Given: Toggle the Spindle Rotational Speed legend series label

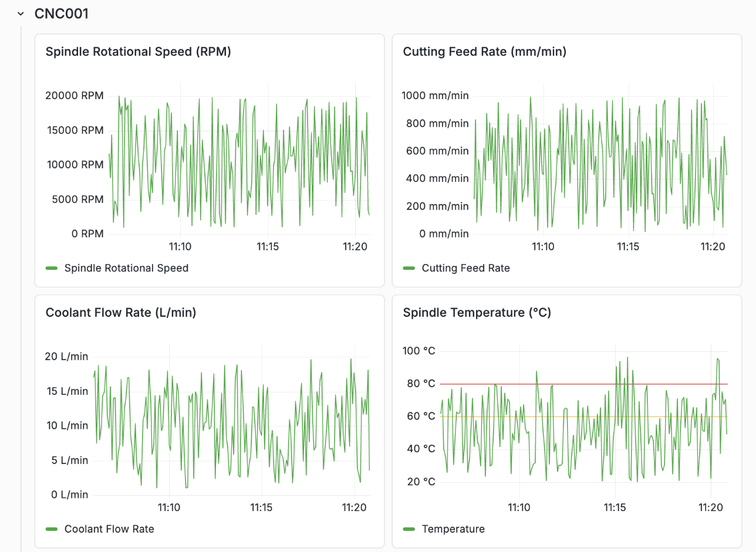Looking at the screenshot, I should [126, 268].
